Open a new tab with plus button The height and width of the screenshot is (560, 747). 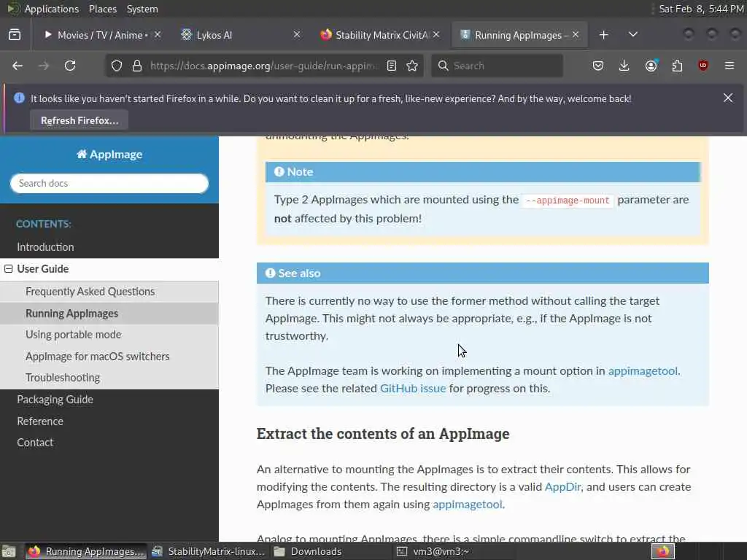pyautogui.click(x=603, y=35)
